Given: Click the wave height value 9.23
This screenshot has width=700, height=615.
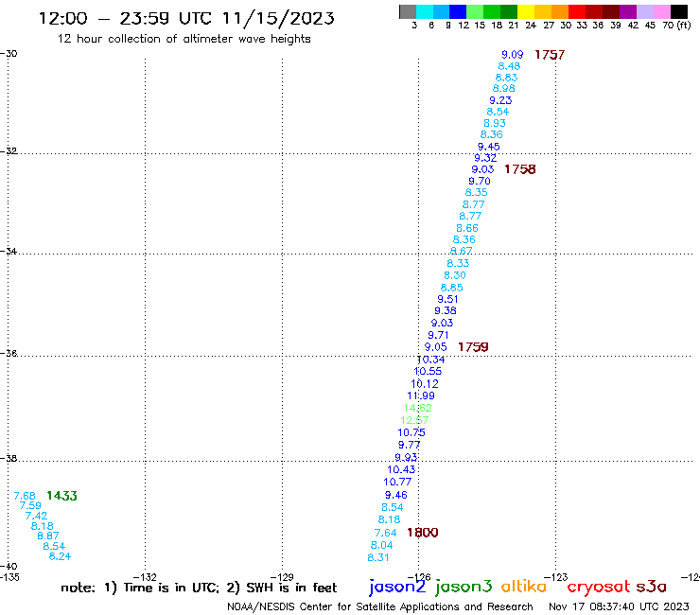Looking at the screenshot, I should click(x=500, y=100).
